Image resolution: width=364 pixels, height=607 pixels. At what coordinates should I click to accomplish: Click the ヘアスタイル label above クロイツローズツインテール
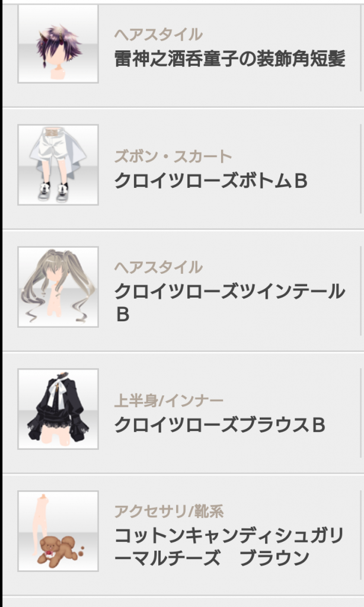[158, 267]
